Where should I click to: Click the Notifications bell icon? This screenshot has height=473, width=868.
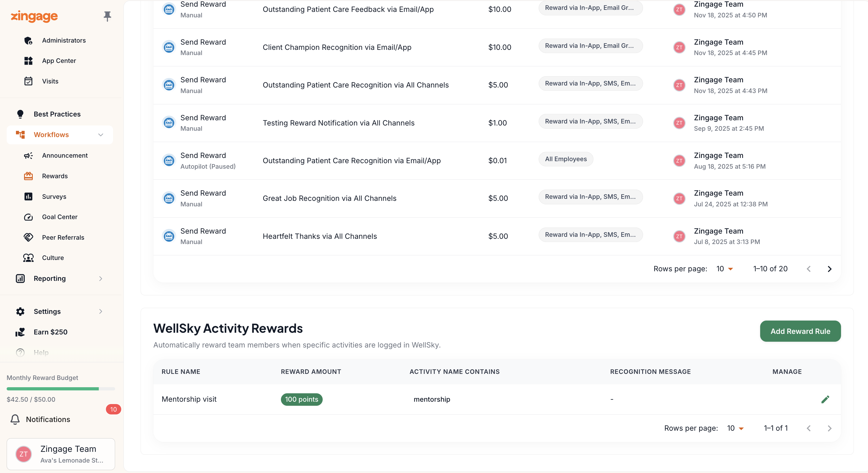click(x=15, y=419)
